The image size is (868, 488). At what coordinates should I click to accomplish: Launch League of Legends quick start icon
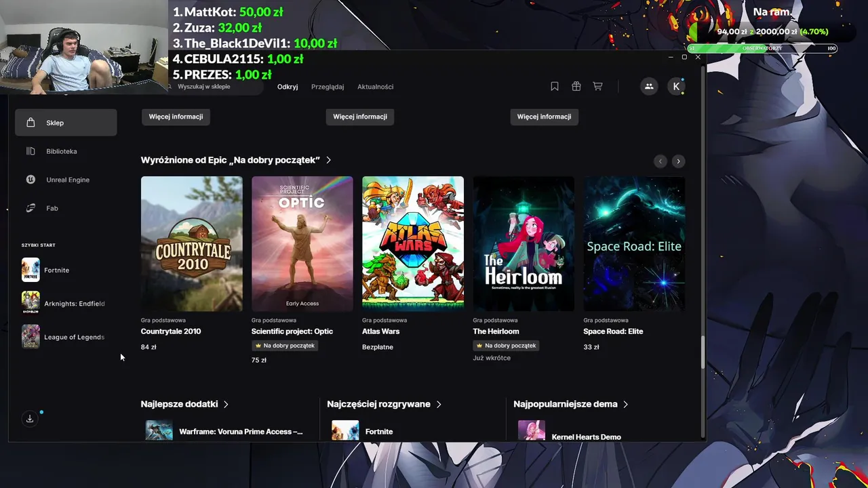point(31,337)
